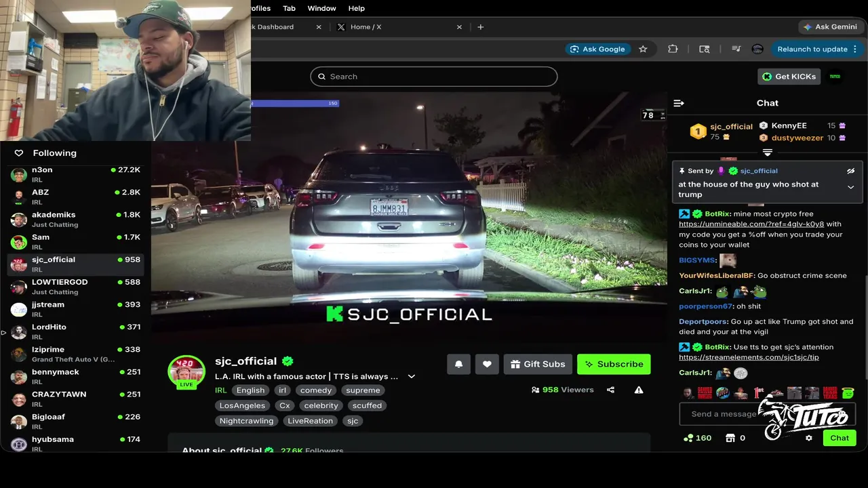Image resolution: width=868 pixels, height=488 pixels.
Task: Select the English tag
Action: (x=250, y=390)
